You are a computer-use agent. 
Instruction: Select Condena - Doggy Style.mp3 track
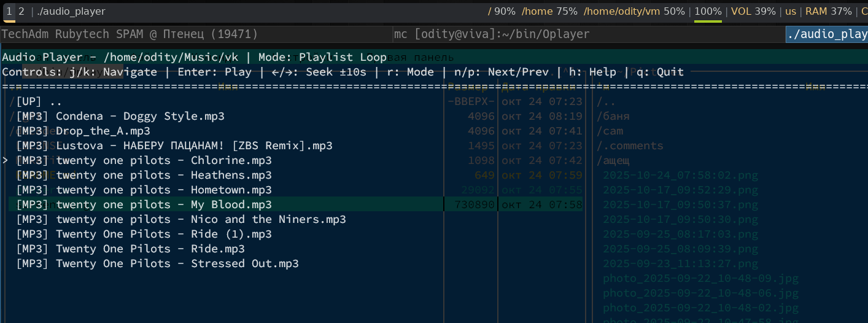pos(120,116)
